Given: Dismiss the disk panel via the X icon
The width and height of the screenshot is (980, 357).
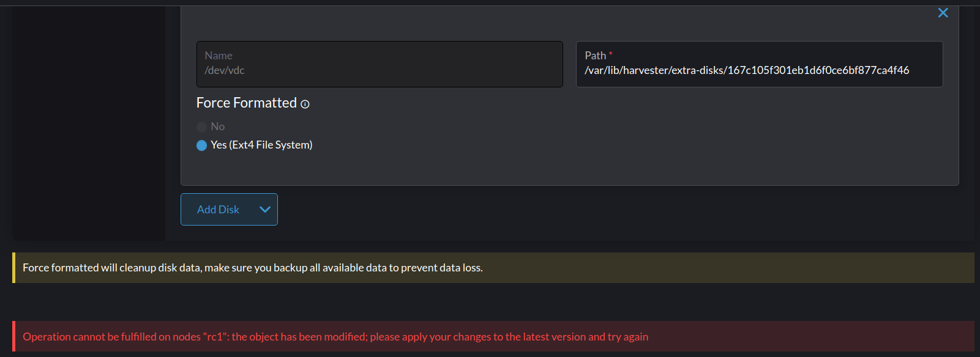Looking at the screenshot, I should point(943,12).
